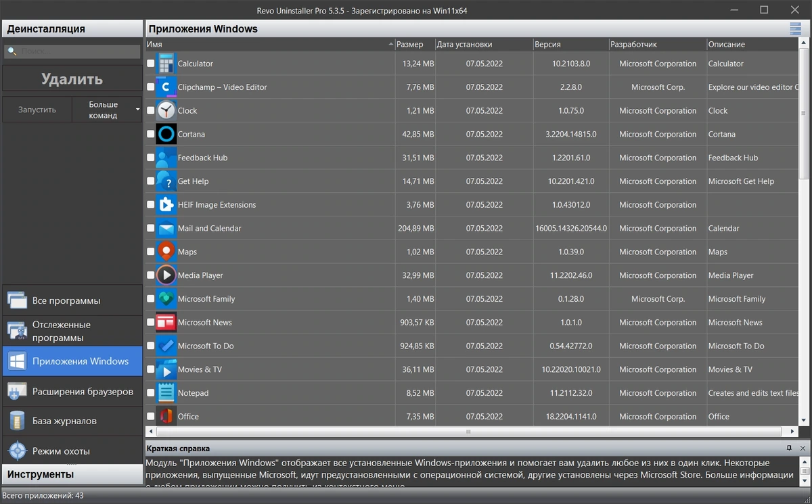Click the Clipchamp app icon

tap(166, 87)
